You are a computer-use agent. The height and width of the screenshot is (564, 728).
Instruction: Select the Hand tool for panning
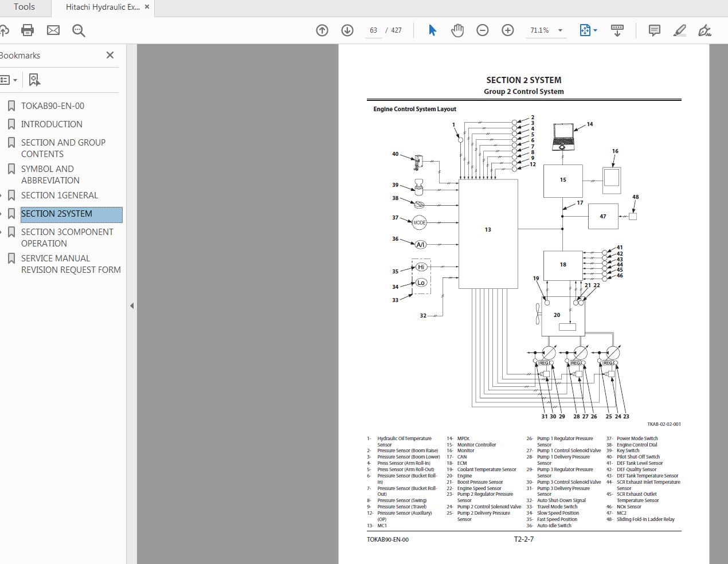point(457,30)
